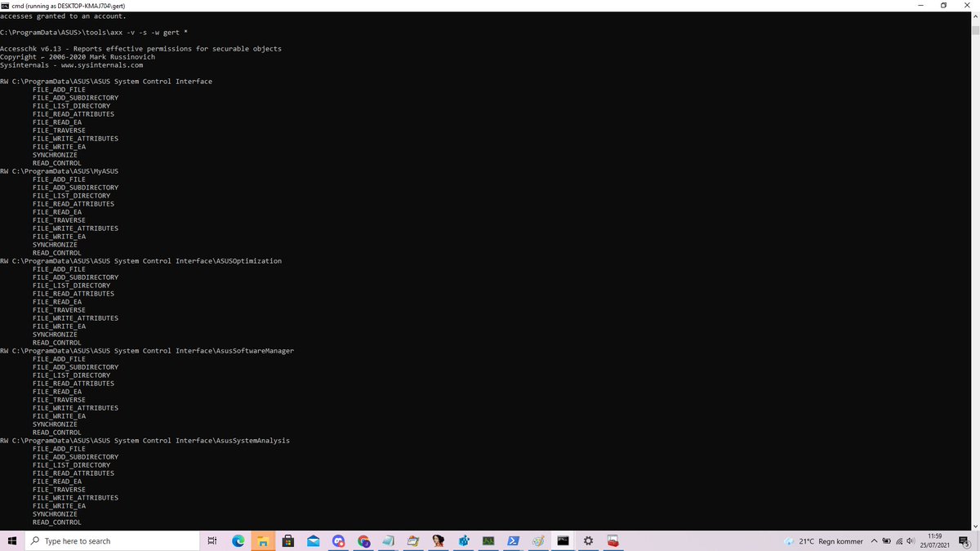Open the green monitor graph taskbar icon
This screenshot has width=980, height=551.
tap(488, 541)
